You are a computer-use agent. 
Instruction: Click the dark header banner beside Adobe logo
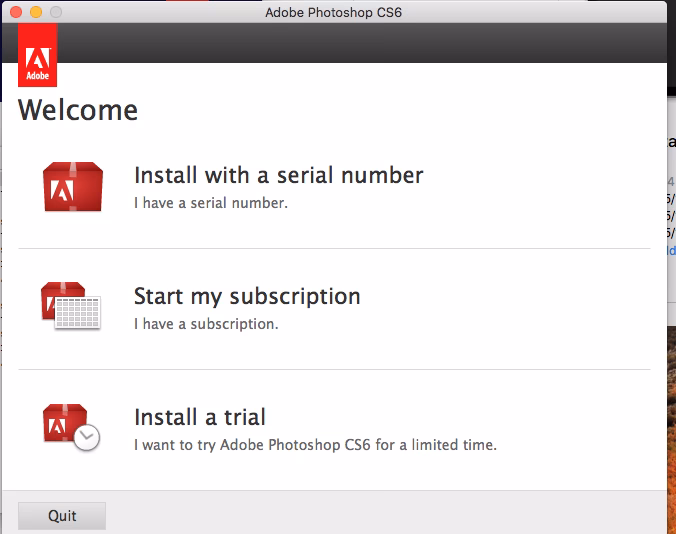click(x=360, y=44)
